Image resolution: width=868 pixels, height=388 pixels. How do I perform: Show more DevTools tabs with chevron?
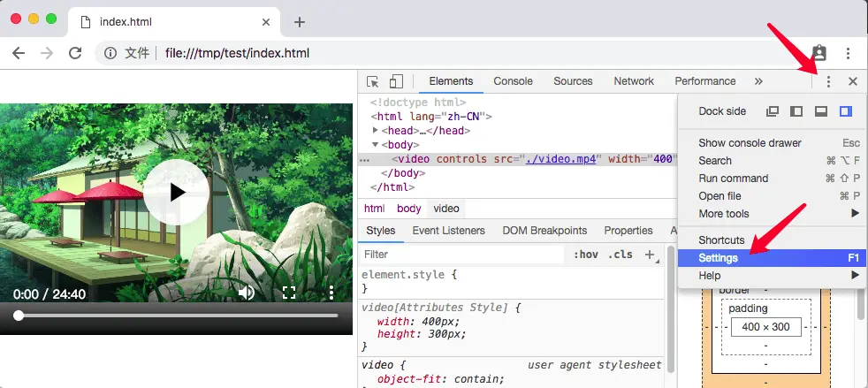point(758,81)
